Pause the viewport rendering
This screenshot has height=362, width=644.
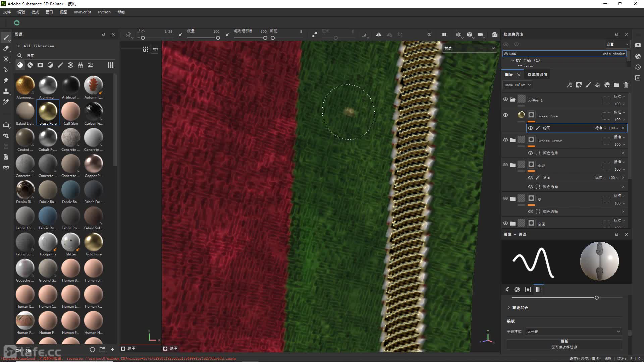[444, 35]
